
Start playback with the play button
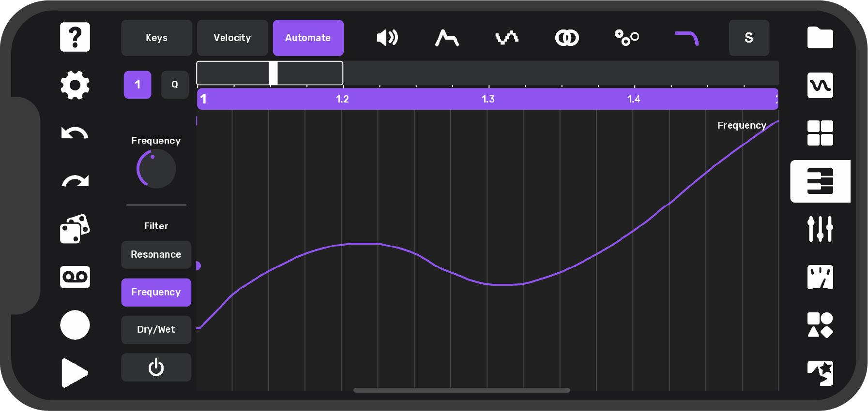click(x=75, y=373)
